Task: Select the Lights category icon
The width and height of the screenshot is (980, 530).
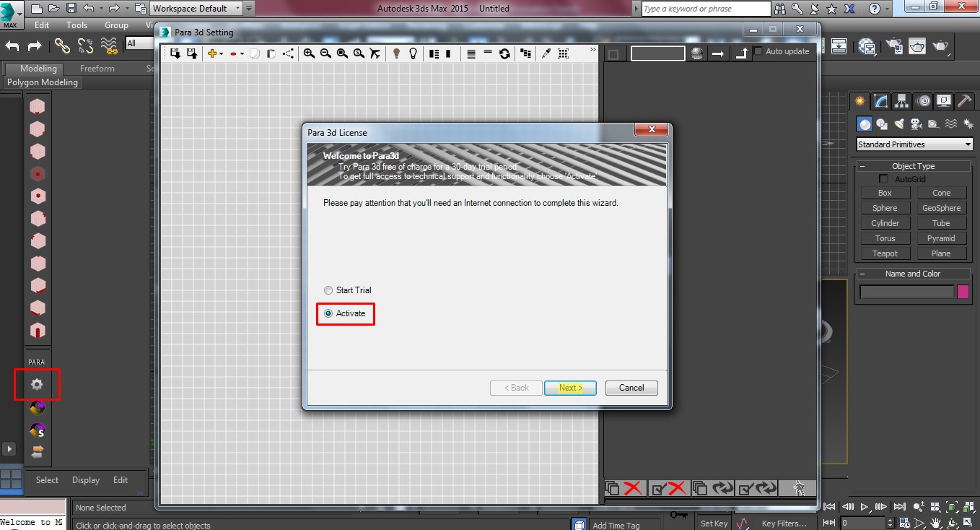Action: click(899, 124)
